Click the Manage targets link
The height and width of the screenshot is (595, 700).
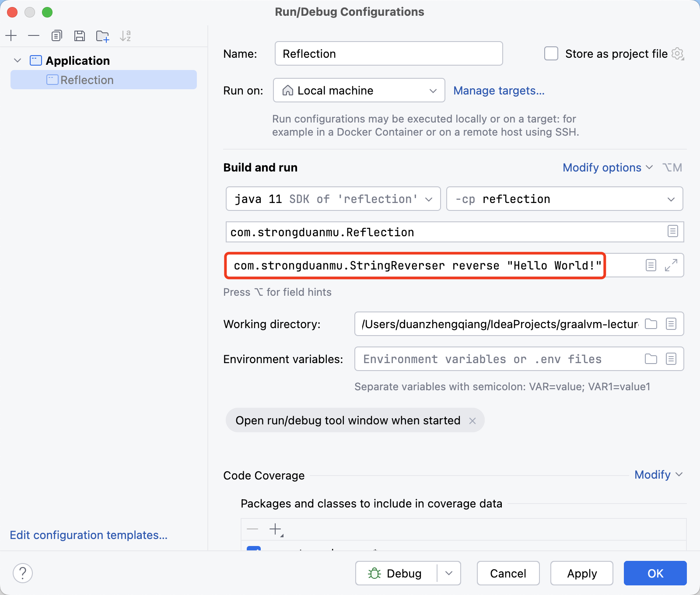pyautogui.click(x=499, y=91)
